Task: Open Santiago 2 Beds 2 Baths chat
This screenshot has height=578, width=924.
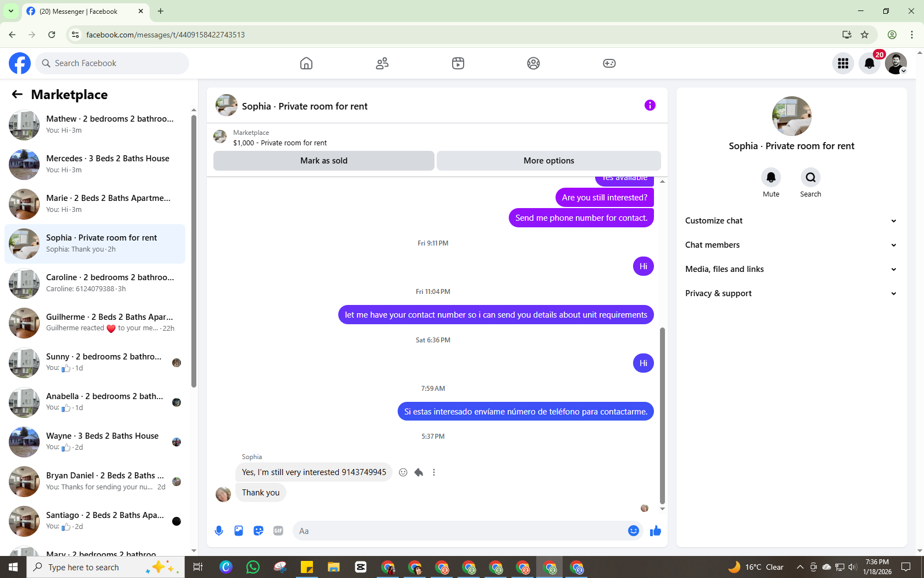Action: [x=95, y=521]
